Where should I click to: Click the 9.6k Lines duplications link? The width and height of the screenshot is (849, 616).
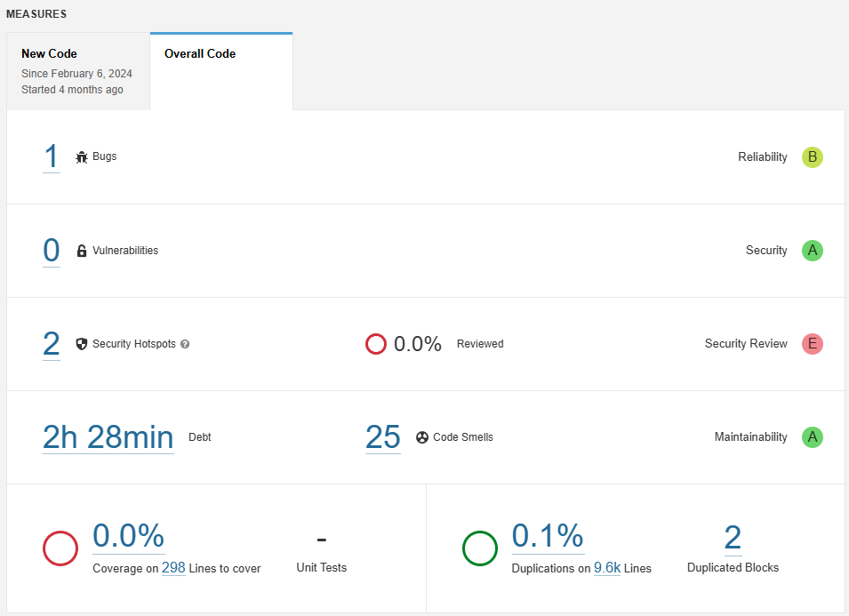(607, 568)
